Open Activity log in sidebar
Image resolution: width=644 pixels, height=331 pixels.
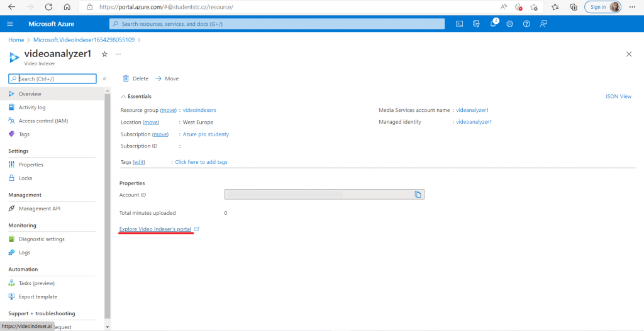[x=32, y=107]
